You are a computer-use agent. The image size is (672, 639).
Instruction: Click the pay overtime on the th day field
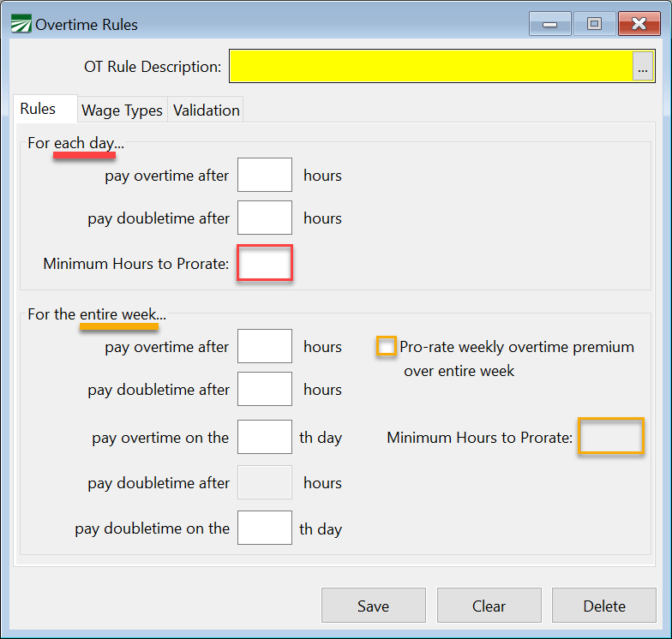coord(265,438)
